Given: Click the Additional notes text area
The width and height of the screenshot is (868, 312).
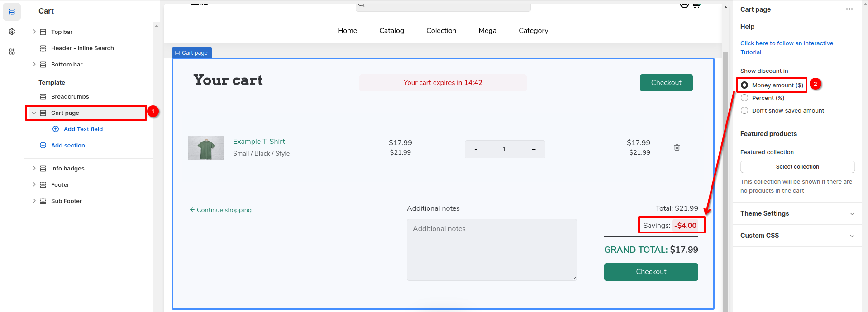Looking at the screenshot, I should pyautogui.click(x=491, y=250).
